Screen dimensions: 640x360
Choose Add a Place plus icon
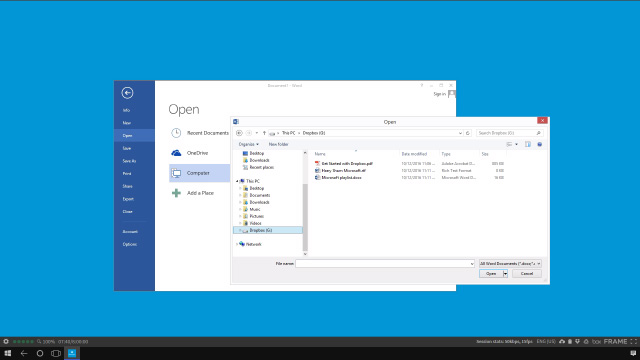click(176, 193)
